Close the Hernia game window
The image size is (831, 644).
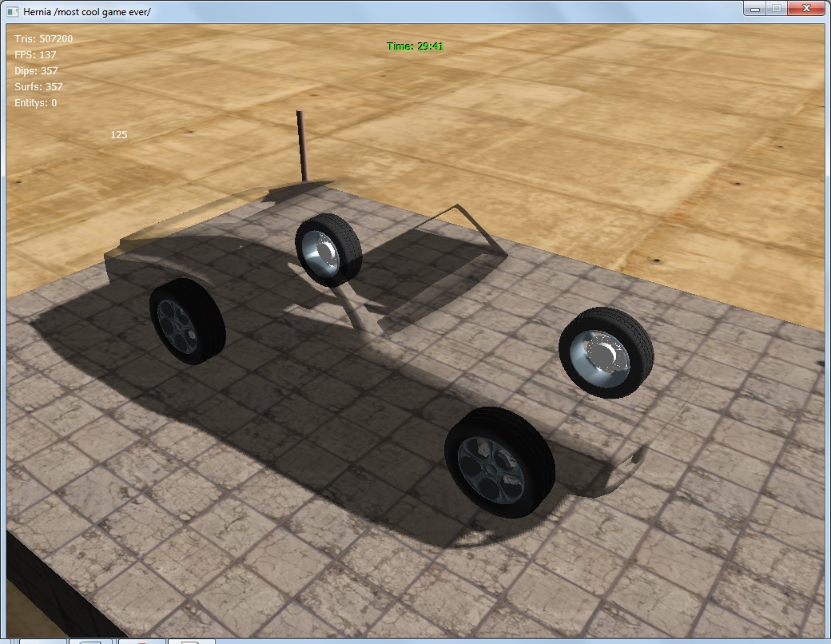coord(805,8)
